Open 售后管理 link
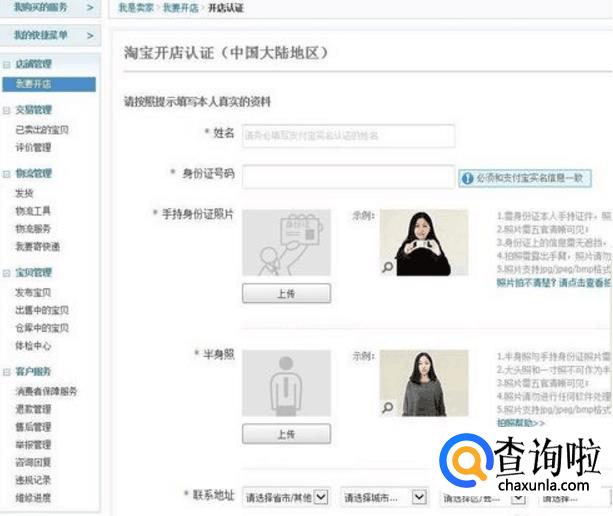 tap(33, 427)
